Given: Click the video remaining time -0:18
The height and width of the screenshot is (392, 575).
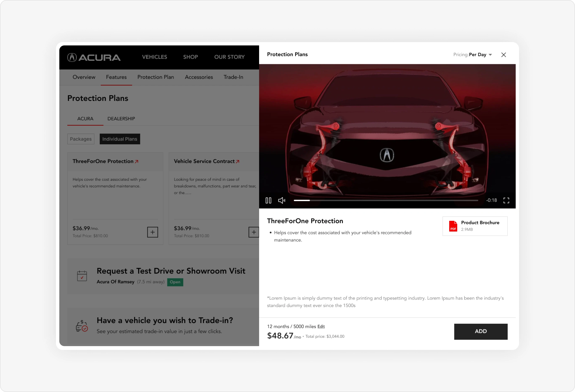Looking at the screenshot, I should point(491,200).
